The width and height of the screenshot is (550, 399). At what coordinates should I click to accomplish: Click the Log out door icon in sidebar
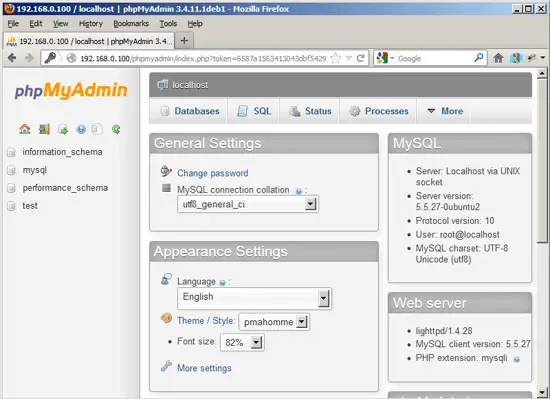pyautogui.click(x=44, y=129)
